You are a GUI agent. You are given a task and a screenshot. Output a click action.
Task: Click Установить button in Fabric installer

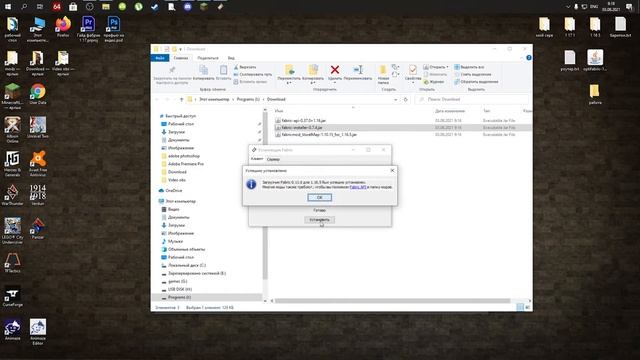pos(319,220)
